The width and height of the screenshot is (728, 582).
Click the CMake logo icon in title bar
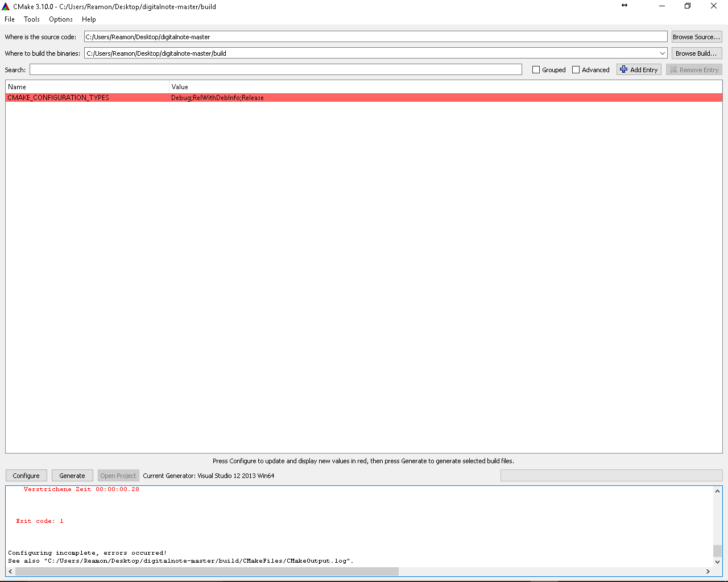[x=6, y=6]
